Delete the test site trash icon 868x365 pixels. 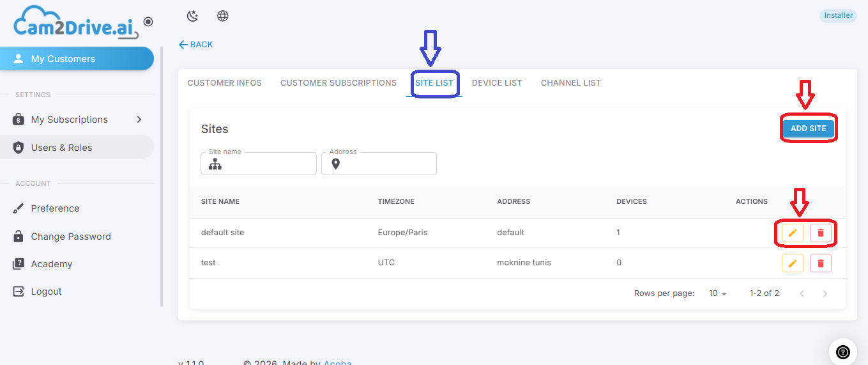tap(821, 263)
